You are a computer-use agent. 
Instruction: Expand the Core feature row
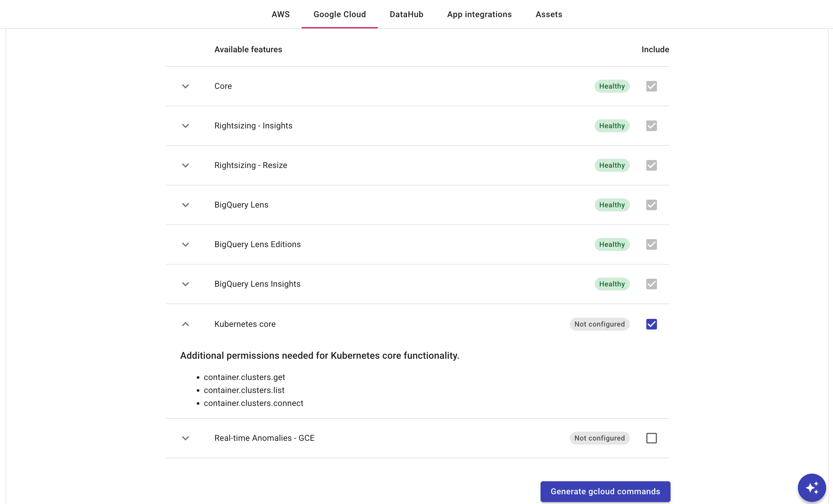185,86
